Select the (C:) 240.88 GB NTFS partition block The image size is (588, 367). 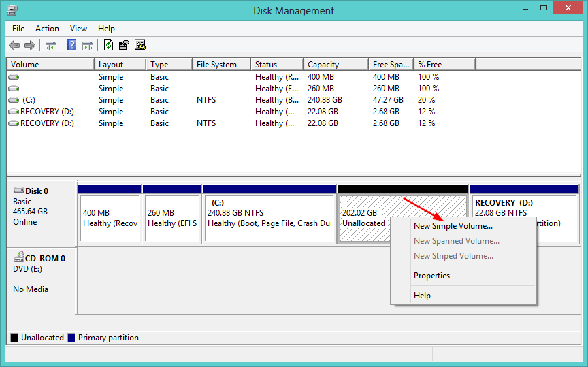(269, 218)
